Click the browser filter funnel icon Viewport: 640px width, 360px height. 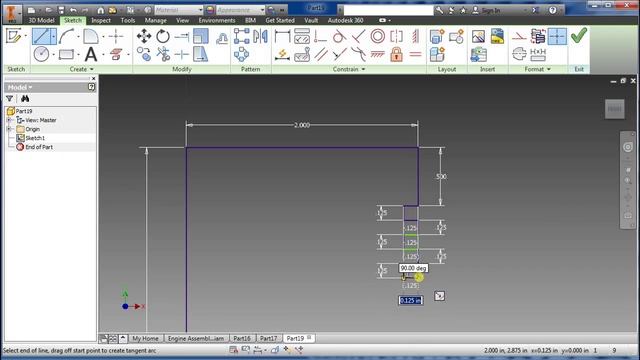coord(9,98)
